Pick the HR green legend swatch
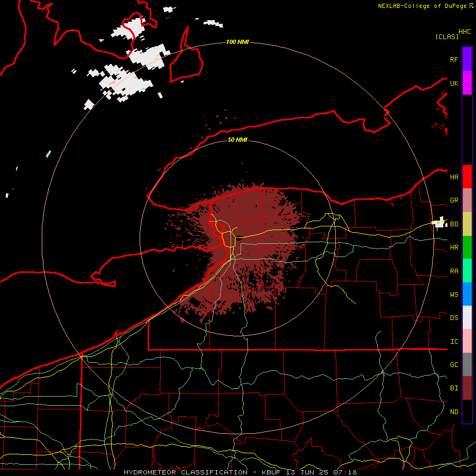This screenshot has width=476, height=476. pyautogui.click(x=467, y=248)
